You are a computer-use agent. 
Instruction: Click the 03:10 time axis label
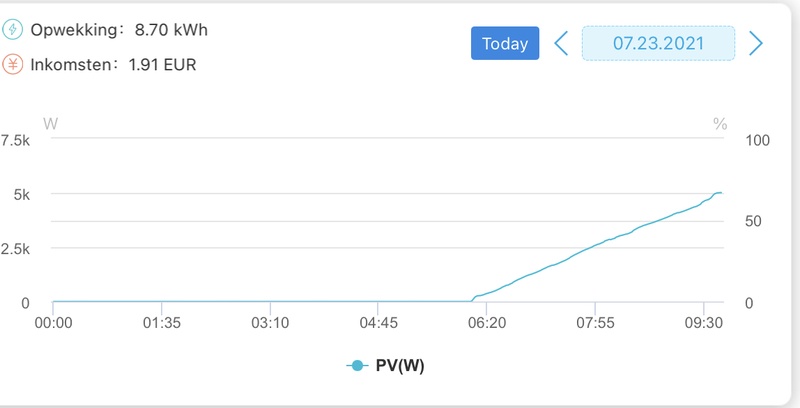269,323
